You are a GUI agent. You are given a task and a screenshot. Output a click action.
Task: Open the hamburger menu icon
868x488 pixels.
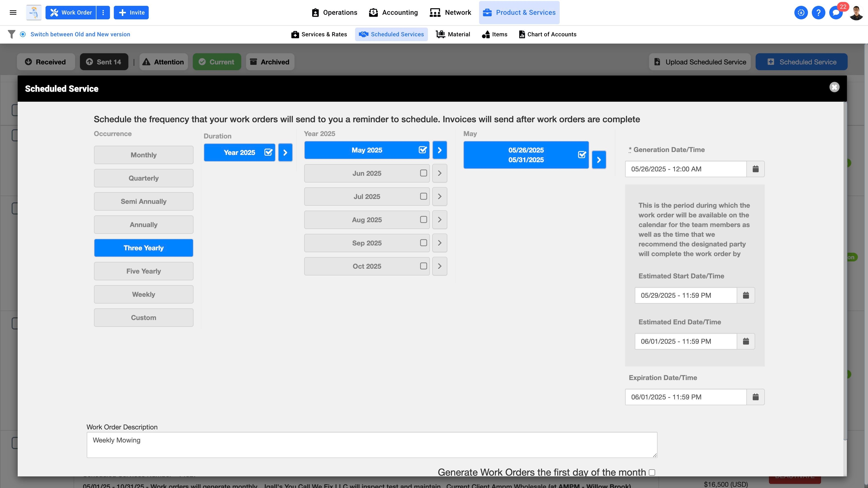click(x=13, y=12)
